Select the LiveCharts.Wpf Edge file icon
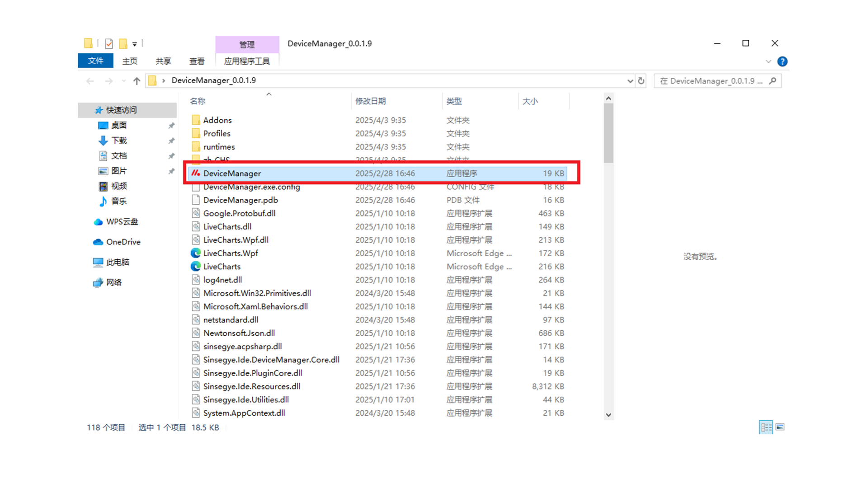The height and width of the screenshot is (488, 868). 196,253
